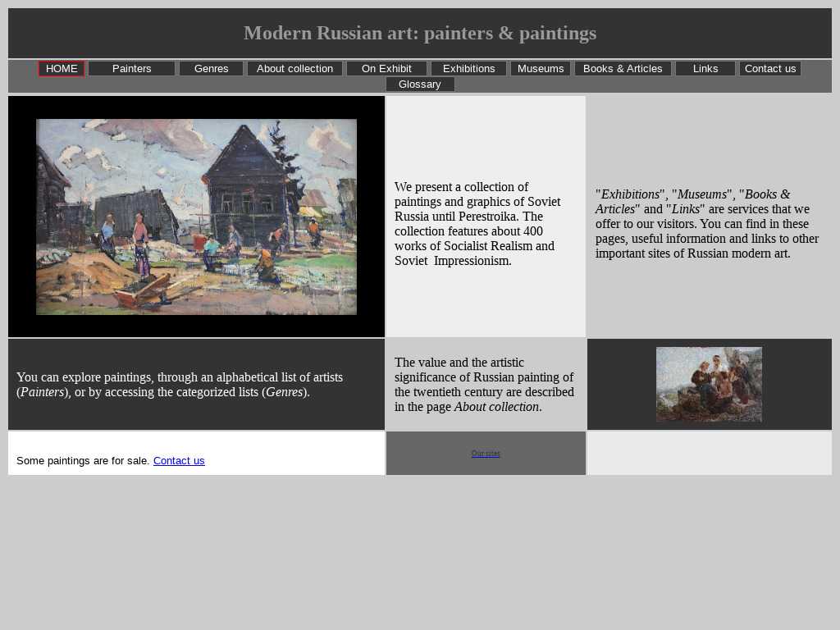Click the 'services that we offer' paragraph
The width and height of the screenshot is (840, 630).
(707, 224)
